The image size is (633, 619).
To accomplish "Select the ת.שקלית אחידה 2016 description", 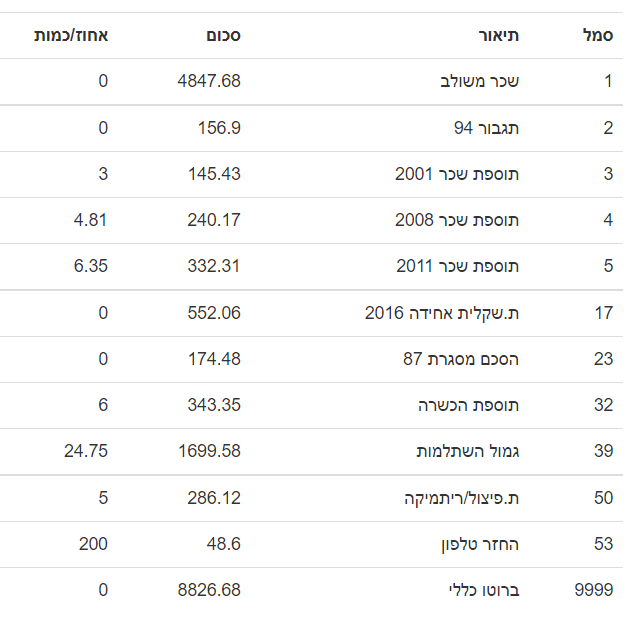I will click(x=442, y=312).
